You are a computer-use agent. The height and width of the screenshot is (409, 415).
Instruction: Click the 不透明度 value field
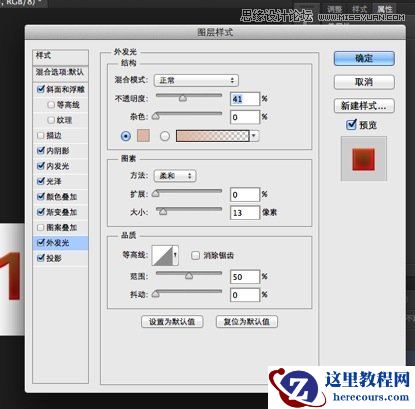click(x=245, y=99)
